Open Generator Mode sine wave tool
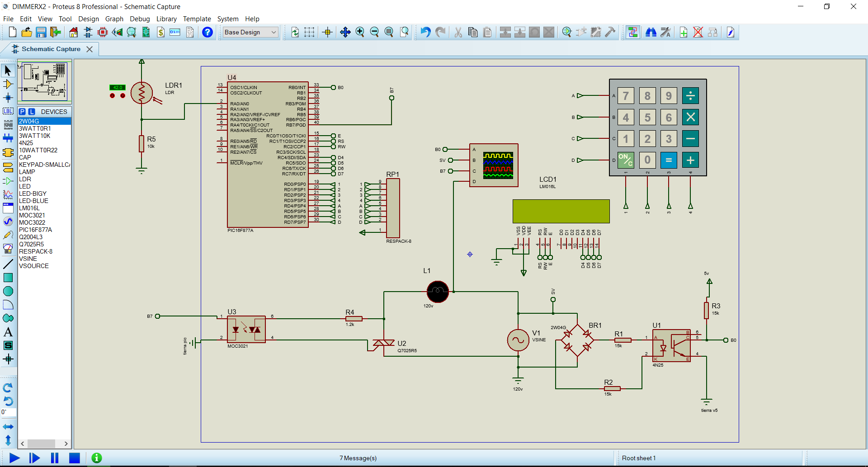 (x=8, y=222)
